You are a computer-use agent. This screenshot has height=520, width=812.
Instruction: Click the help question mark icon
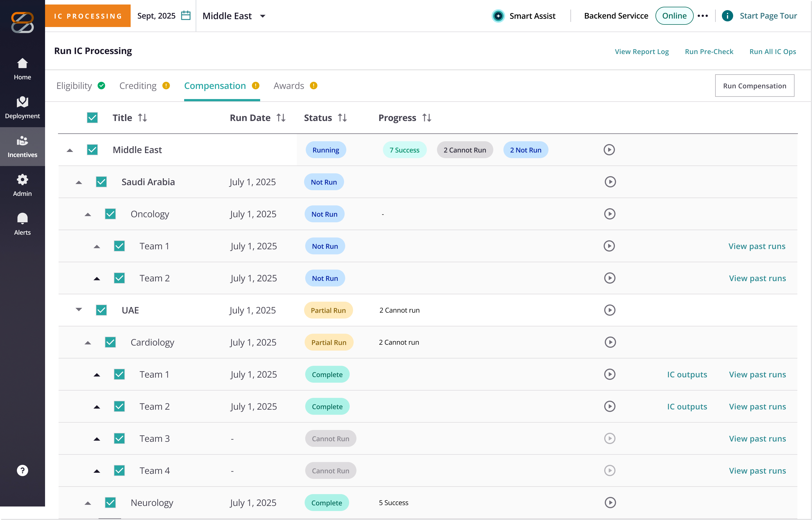(22, 470)
